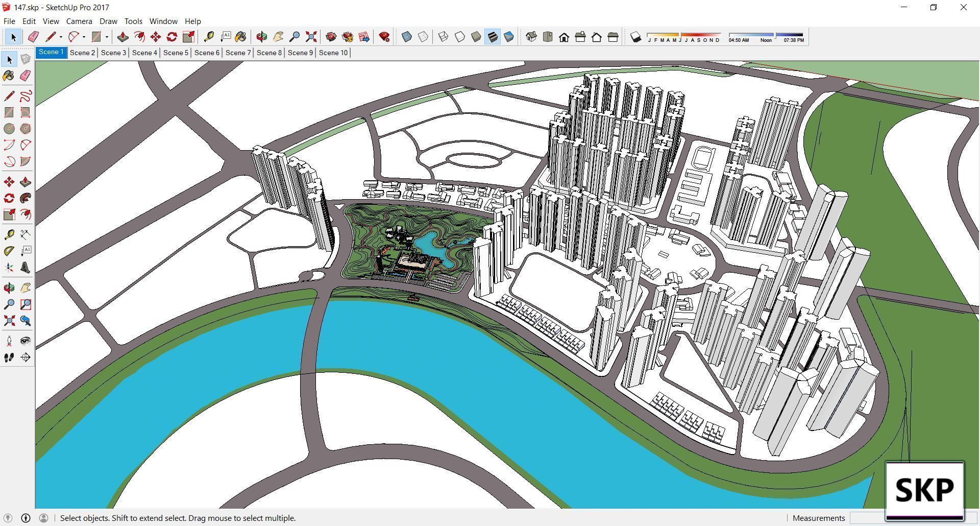Open the 3D Warehouse icon
This screenshot has width=980, height=526.
pyautogui.click(x=331, y=37)
